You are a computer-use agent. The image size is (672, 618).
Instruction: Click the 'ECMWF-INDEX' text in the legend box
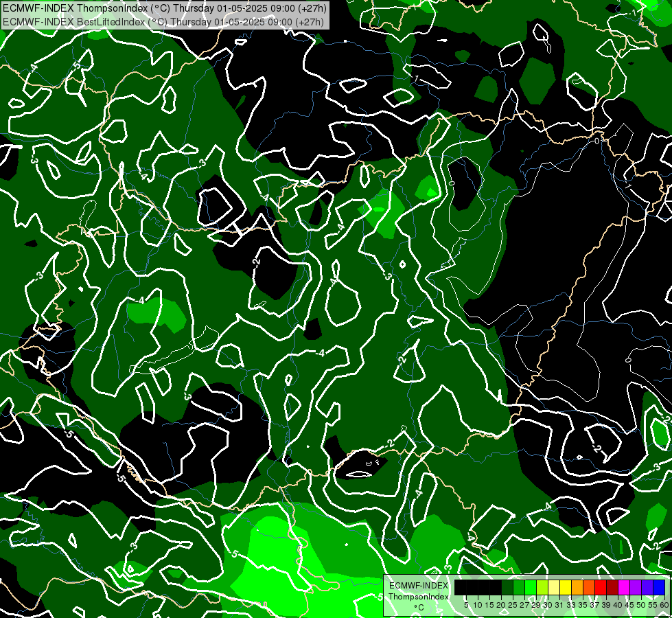pos(418,586)
